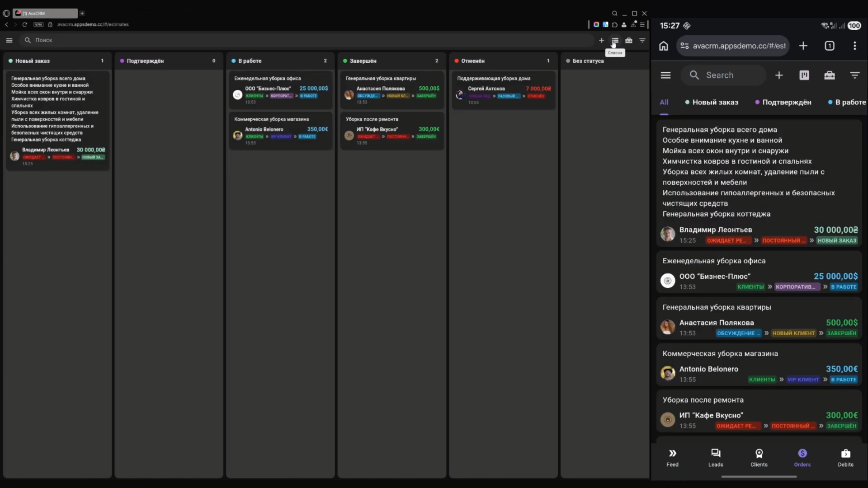Filter mobile list by Новый заказ status
This screenshot has width=868, height=488.
715,102
